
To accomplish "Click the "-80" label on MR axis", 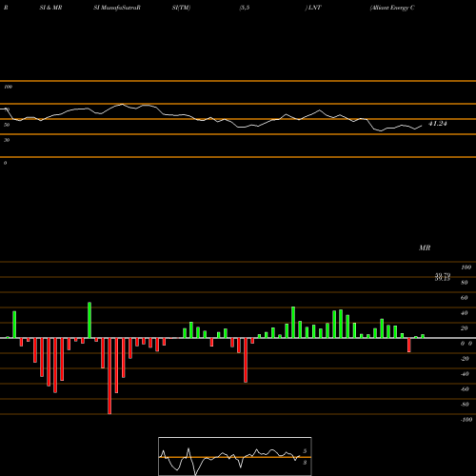I will pyautogui.click(x=465, y=405).
